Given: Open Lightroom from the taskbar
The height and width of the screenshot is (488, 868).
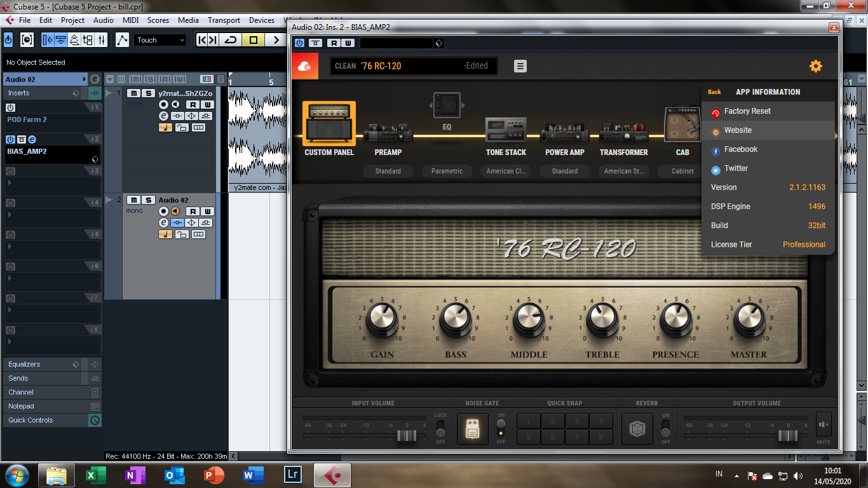Looking at the screenshot, I should pyautogui.click(x=292, y=475).
